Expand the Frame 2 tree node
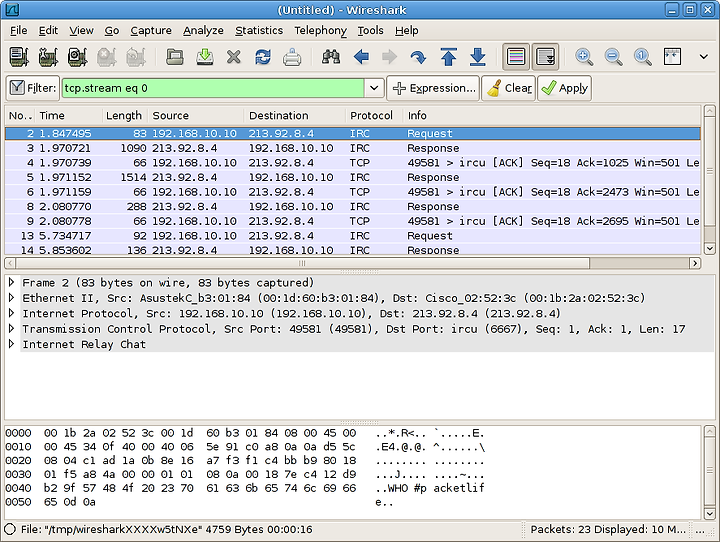 [x=12, y=282]
